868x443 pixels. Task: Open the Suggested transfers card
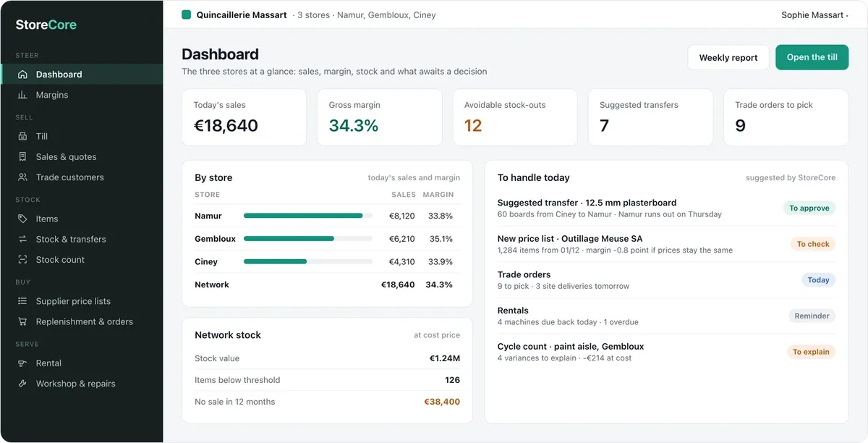(650, 117)
